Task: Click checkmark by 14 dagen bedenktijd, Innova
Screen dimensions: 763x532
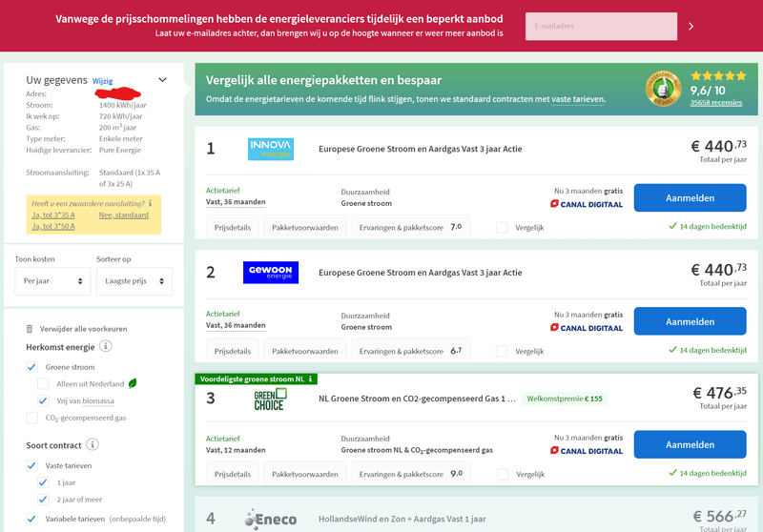Action: (x=673, y=226)
